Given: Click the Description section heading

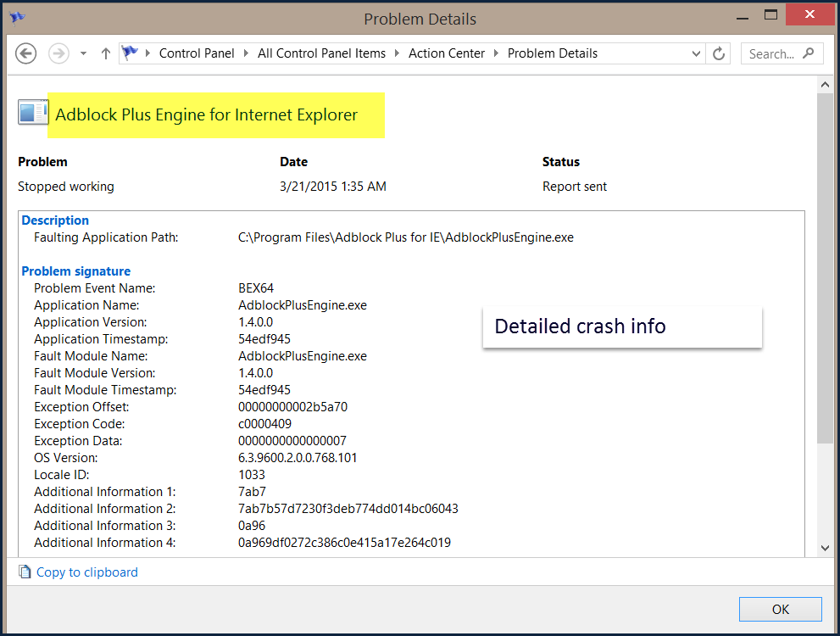Looking at the screenshot, I should coord(55,220).
